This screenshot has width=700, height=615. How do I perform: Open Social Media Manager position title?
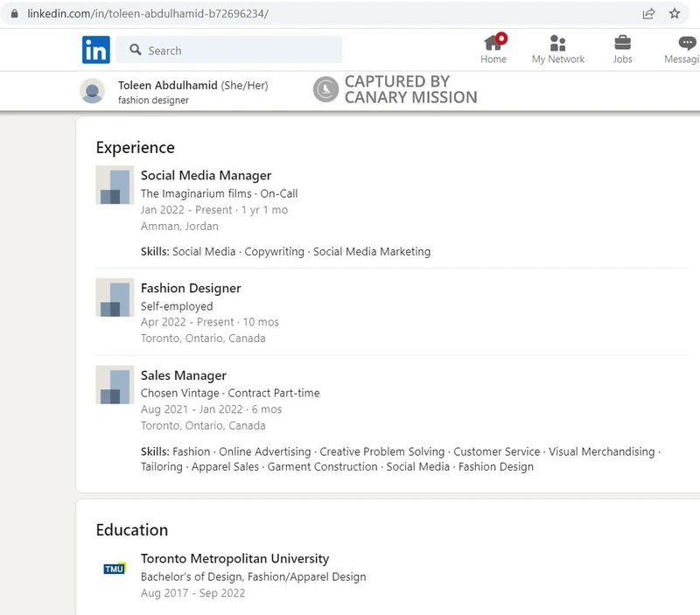[x=206, y=176]
